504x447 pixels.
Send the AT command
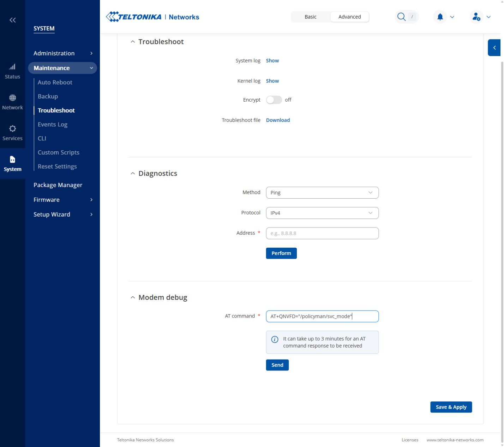pos(277,365)
